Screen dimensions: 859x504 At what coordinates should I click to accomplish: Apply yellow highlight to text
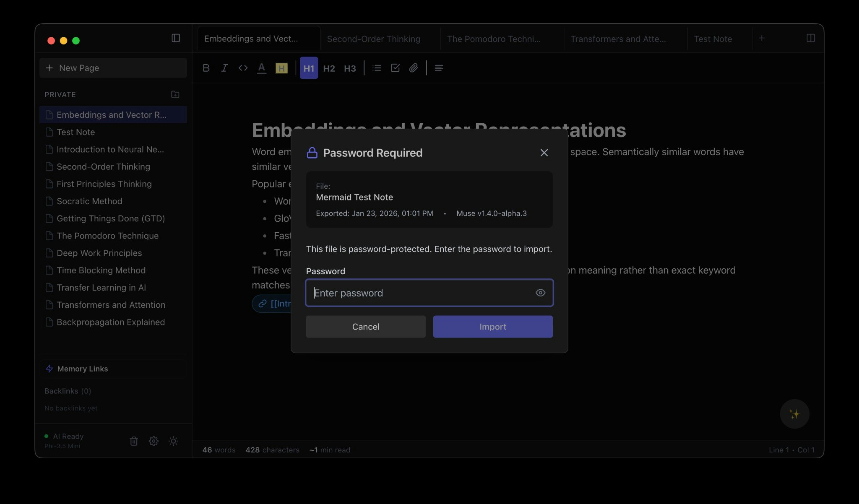pyautogui.click(x=281, y=68)
